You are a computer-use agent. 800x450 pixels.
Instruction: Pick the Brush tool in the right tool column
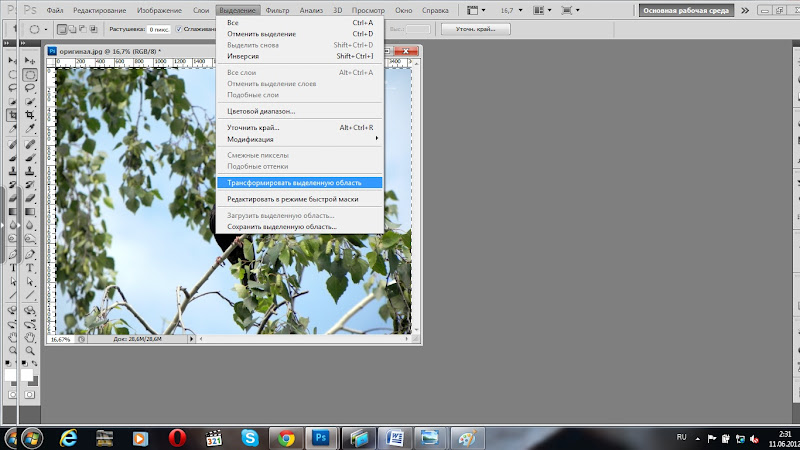30,158
